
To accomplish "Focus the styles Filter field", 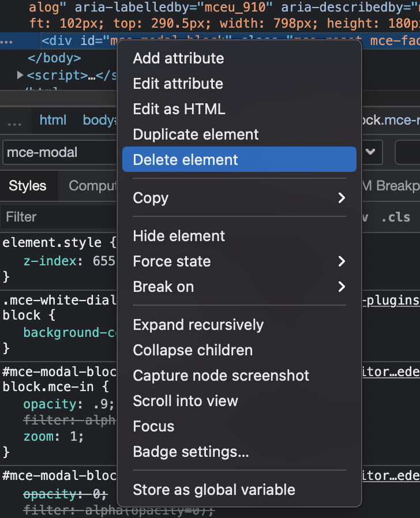I will (59, 217).
